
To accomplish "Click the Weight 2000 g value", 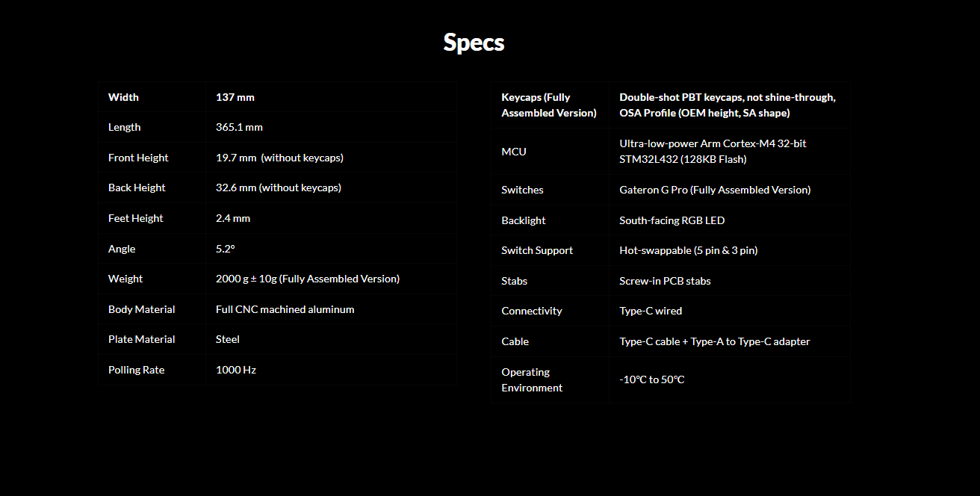I will point(308,279).
